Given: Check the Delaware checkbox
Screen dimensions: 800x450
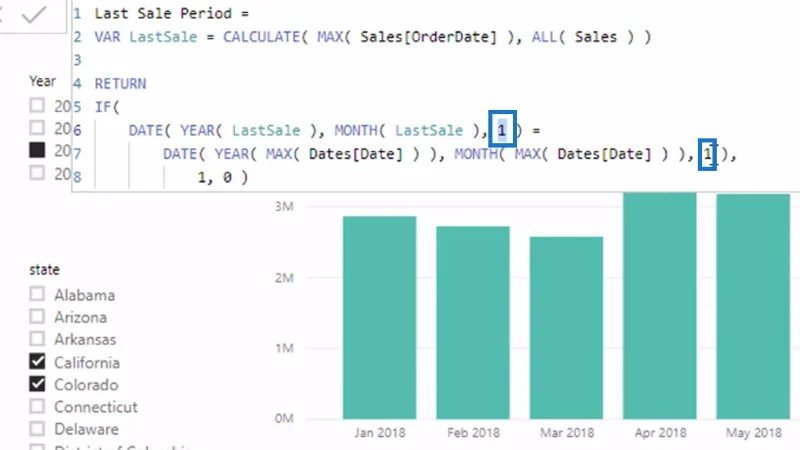Looking at the screenshot, I should click(37, 429).
